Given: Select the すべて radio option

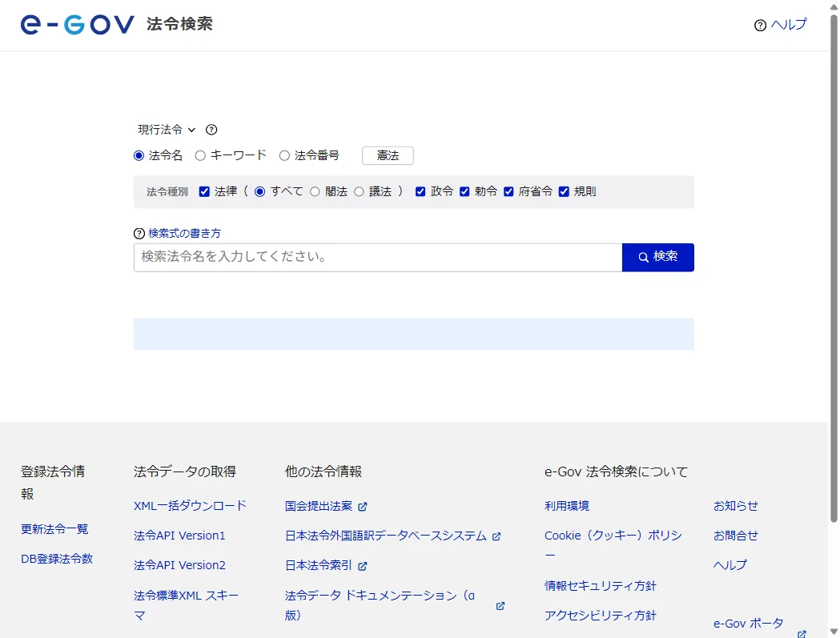Looking at the screenshot, I should point(259,192).
